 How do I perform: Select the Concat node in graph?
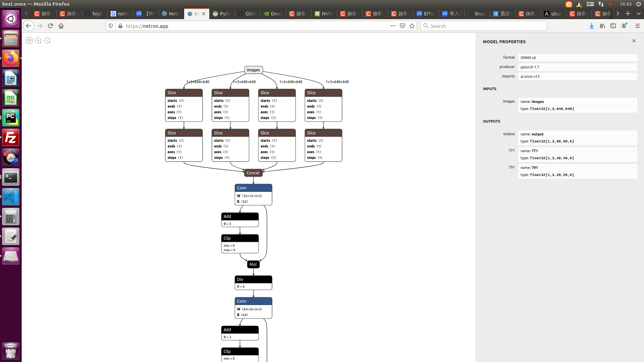pos(253,173)
